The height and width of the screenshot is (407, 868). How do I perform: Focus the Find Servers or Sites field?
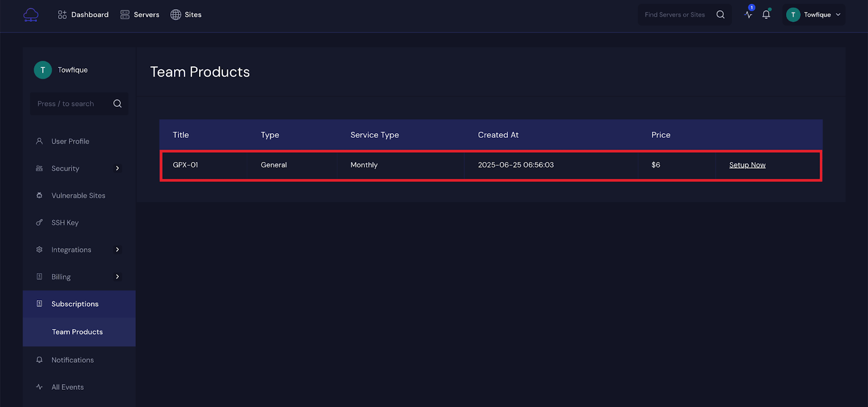[x=674, y=15]
